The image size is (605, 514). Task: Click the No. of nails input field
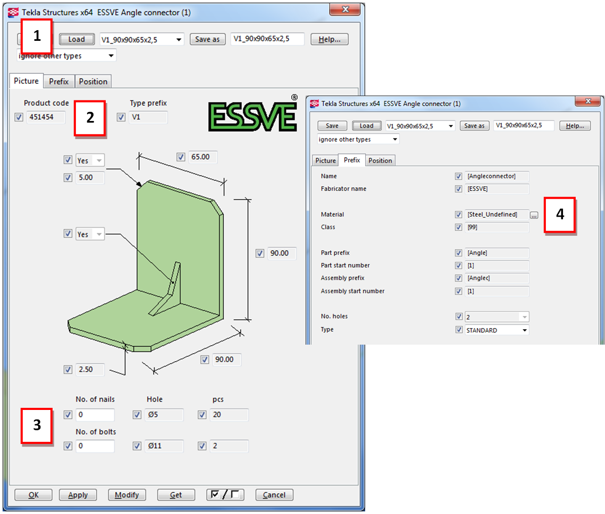pyautogui.click(x=95, y=414)
